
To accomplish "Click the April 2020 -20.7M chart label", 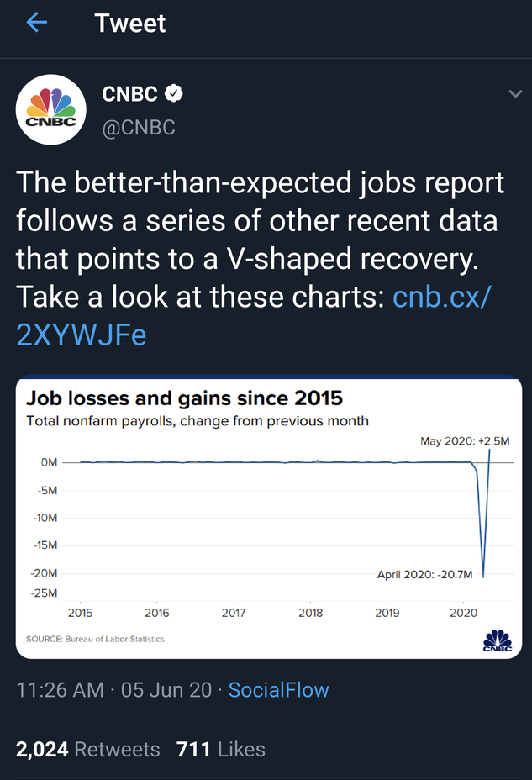I will coord(425,574).
